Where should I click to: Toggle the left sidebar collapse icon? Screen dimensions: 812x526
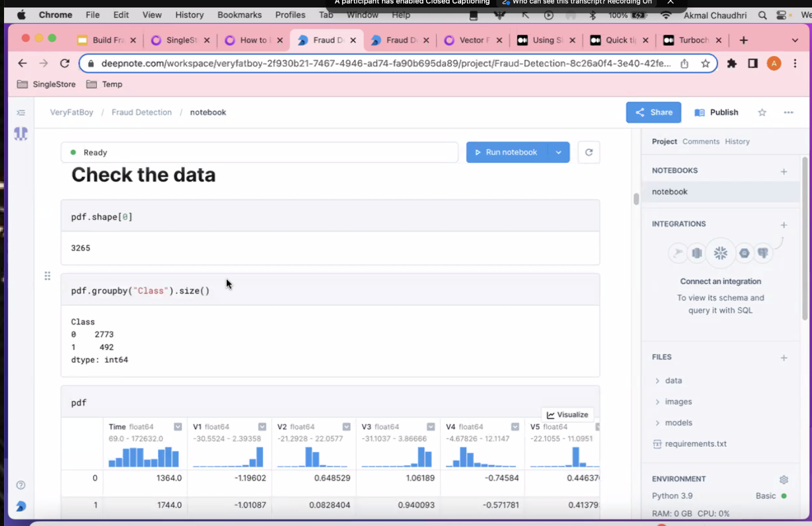tap(21, 113)
